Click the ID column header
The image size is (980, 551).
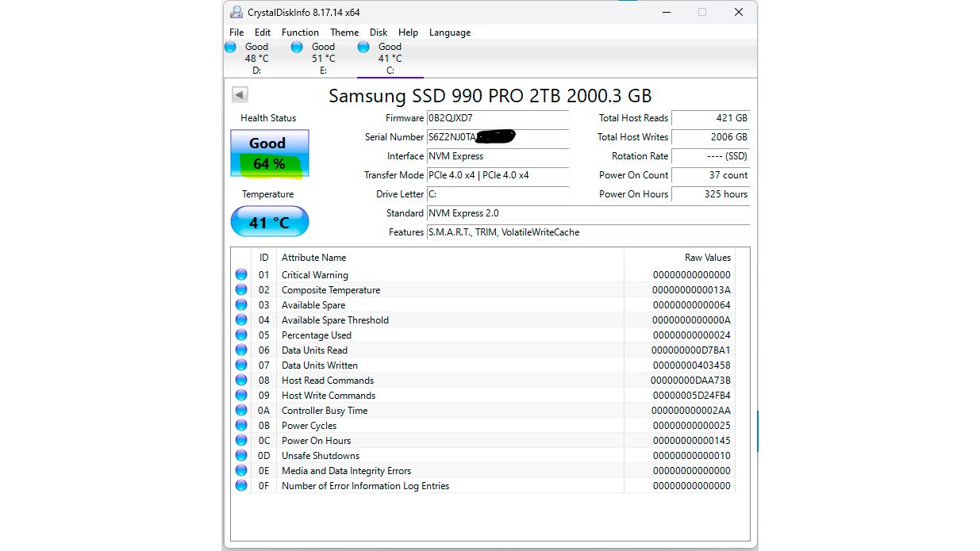coord(263,258)
